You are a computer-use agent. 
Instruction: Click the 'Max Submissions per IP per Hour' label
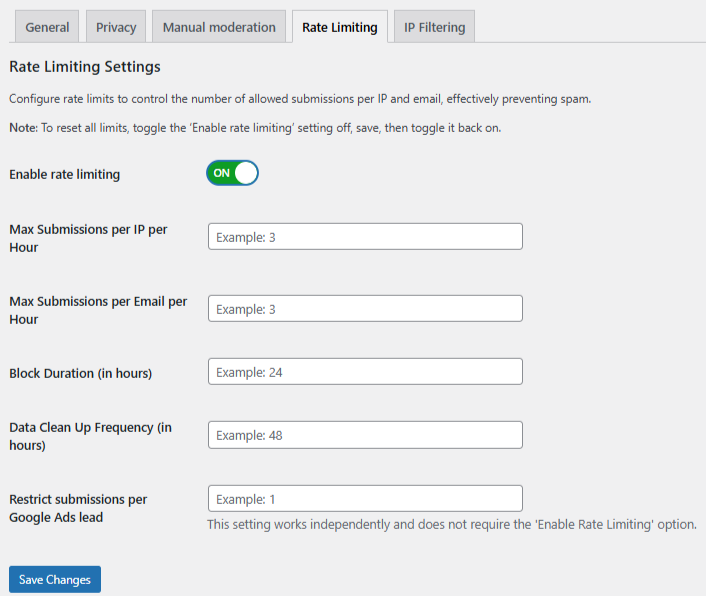tap(88, 238)
